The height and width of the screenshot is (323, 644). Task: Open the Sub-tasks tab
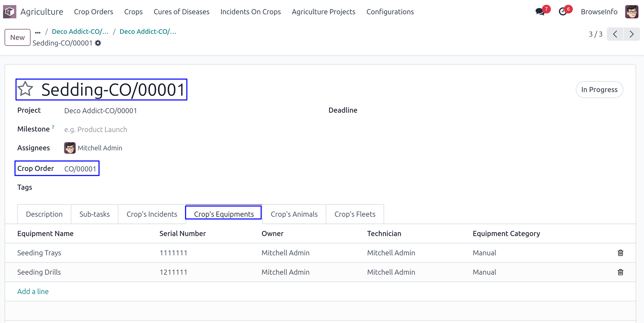click(94, 214)
